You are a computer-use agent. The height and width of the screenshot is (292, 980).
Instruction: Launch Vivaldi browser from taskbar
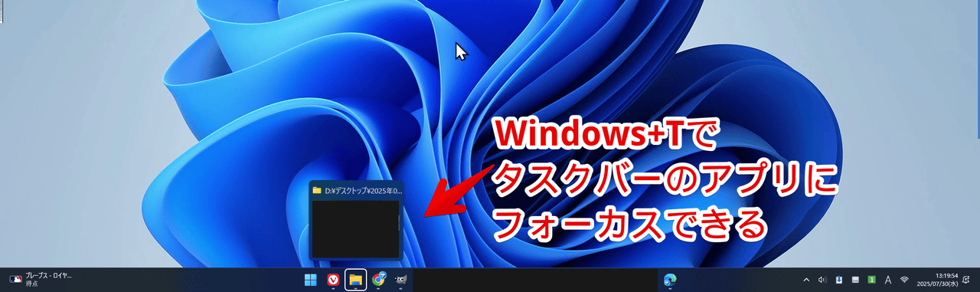[334, 280]
